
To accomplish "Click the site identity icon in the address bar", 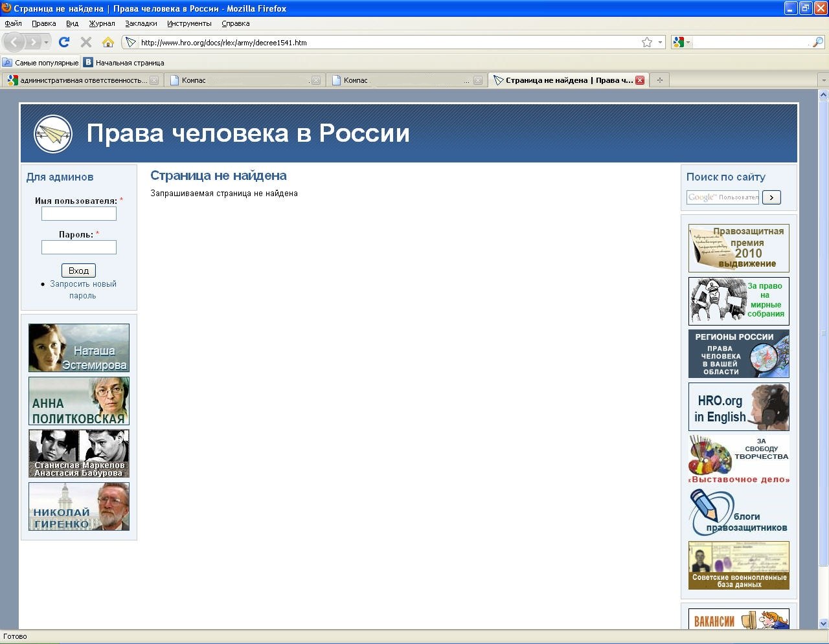I will [x=131, y=43].
